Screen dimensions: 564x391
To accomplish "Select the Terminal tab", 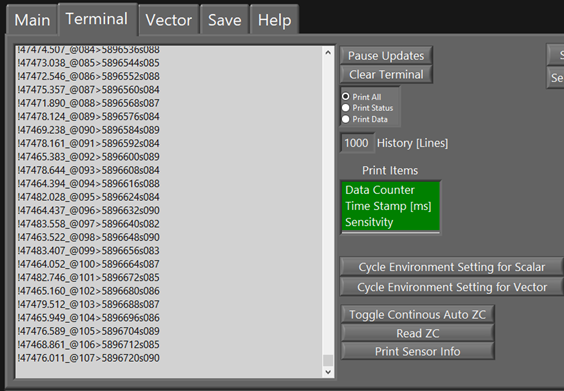I will pyautogui.click(x=97, y=19).
